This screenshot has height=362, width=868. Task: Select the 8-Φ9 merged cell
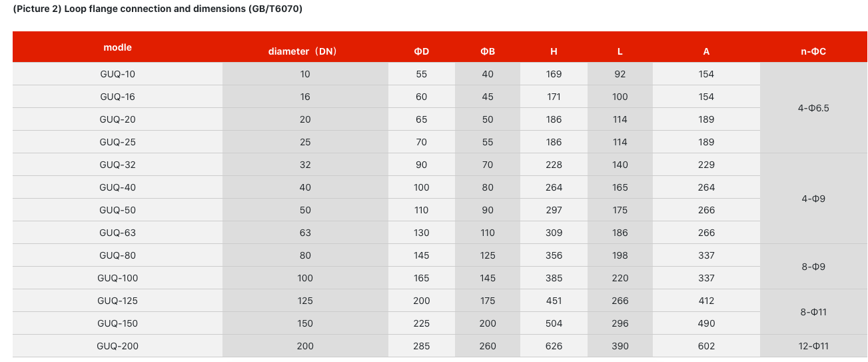tap(813, 267)
